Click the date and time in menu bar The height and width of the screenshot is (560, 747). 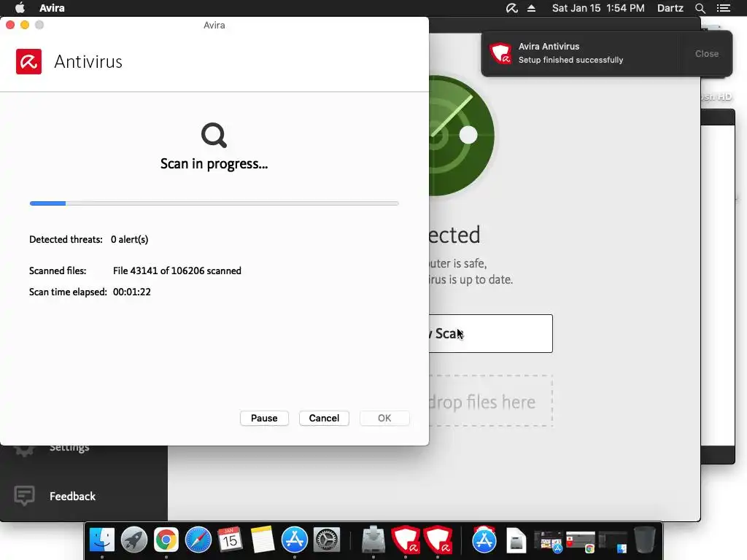pyautogui.click(x=598, y=8)
